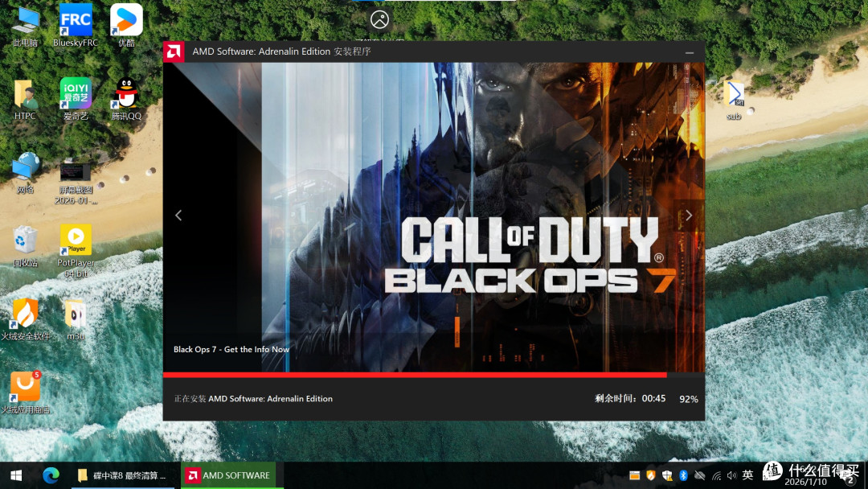868x489 pixels.
Task: Select the sub file on desktop
Action: click(x=734, y=101)
